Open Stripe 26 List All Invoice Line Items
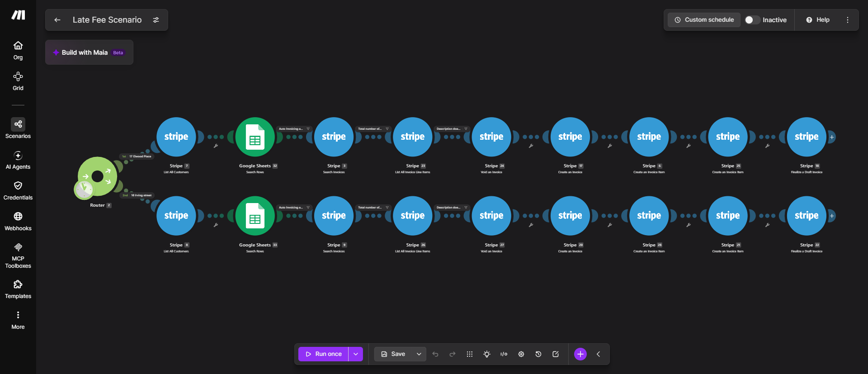 coord(413,216)
